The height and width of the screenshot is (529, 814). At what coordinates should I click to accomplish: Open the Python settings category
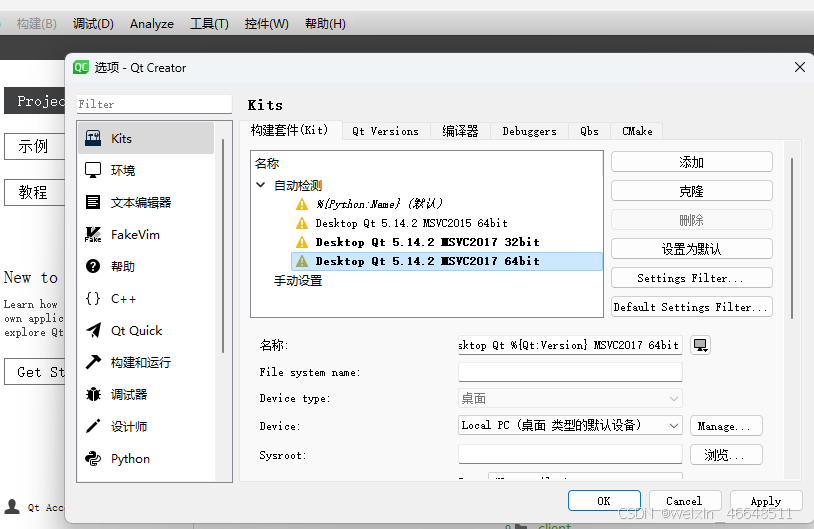pyautogui.click(x=130, y=458)
